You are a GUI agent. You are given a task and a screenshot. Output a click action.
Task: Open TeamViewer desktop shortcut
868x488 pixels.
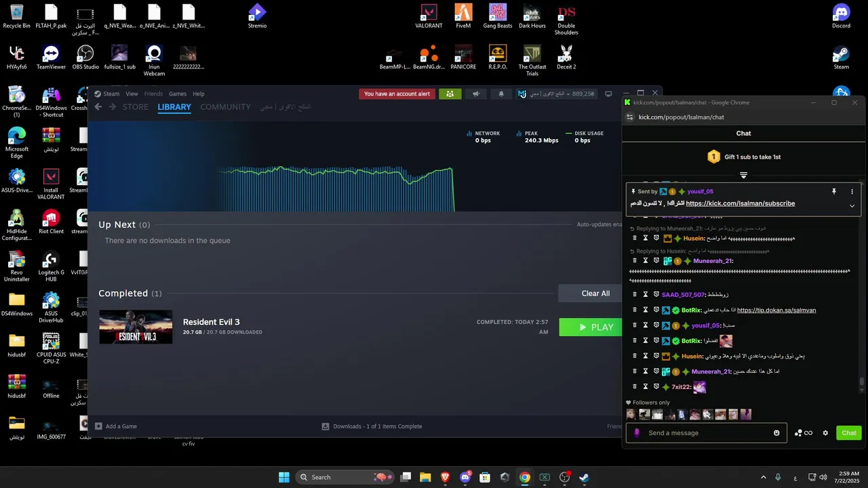pyautogui.click(x=51, y=58)
